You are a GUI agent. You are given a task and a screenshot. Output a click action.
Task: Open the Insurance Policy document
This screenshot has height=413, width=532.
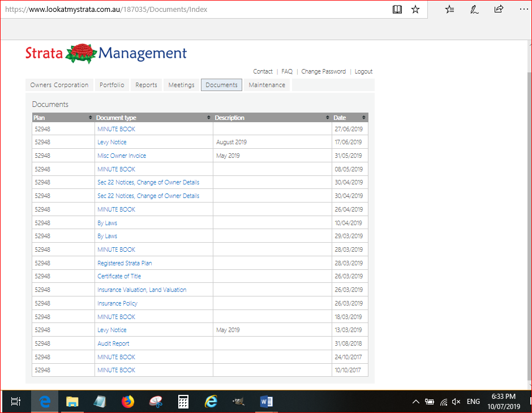click(x=117, y=303)
